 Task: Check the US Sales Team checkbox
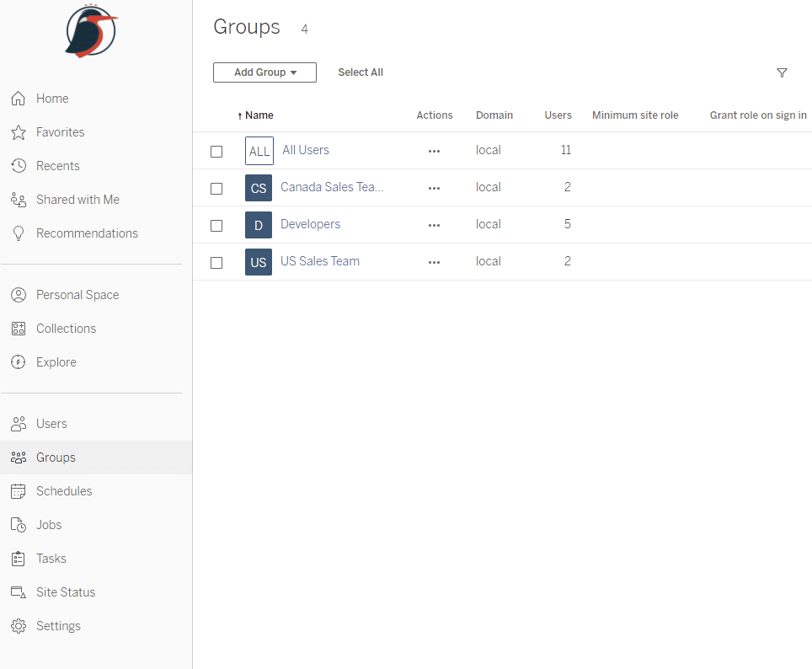216,263
